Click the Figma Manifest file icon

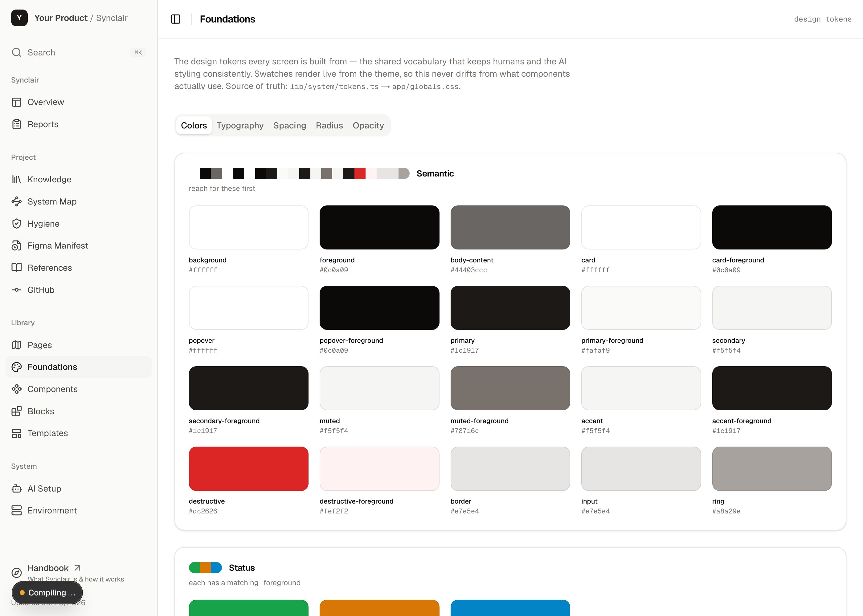17,245
